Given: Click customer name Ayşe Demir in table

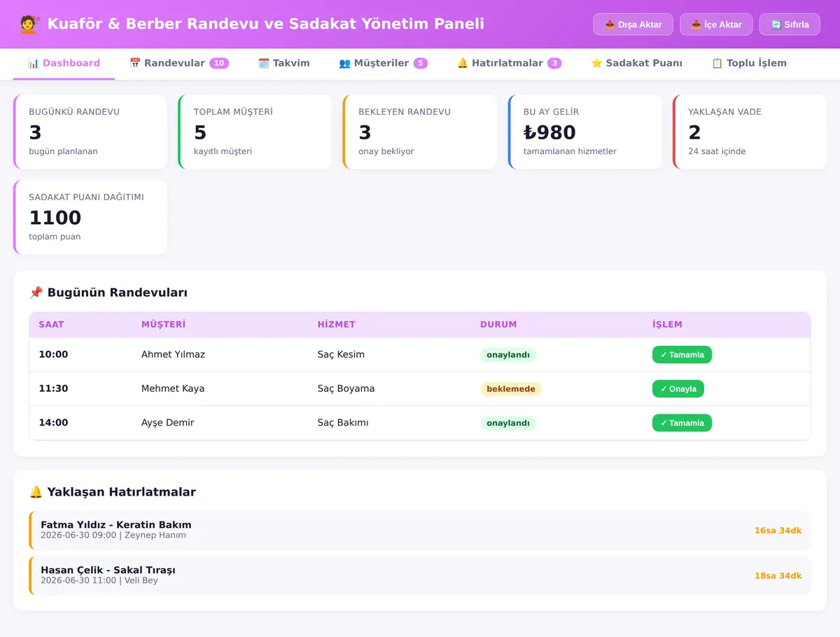Looking at the screenshot, I should pos(168,423).
